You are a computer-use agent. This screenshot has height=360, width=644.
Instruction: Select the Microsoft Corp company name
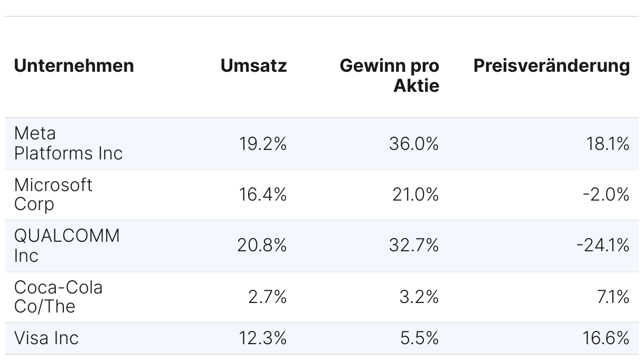(x=53, y=194)
